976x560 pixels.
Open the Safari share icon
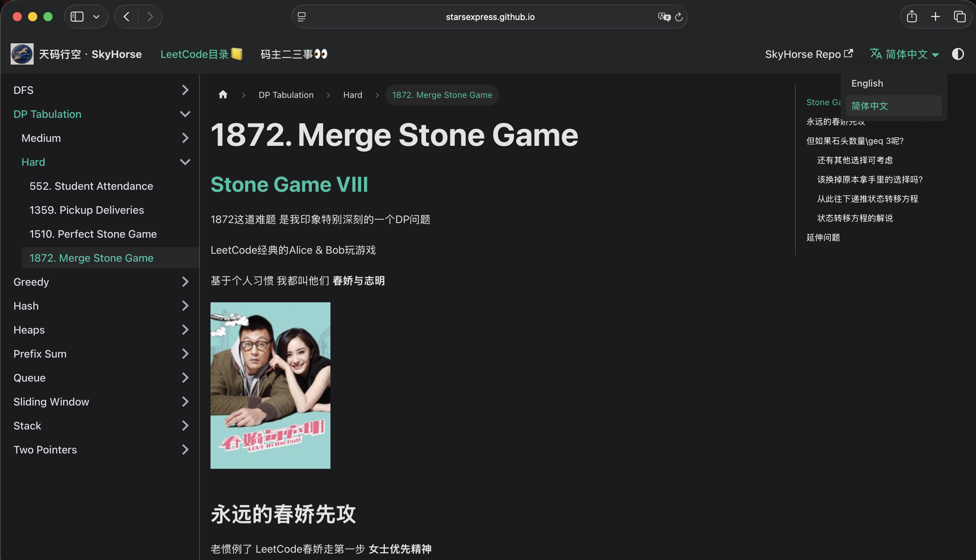click(912, 17)
